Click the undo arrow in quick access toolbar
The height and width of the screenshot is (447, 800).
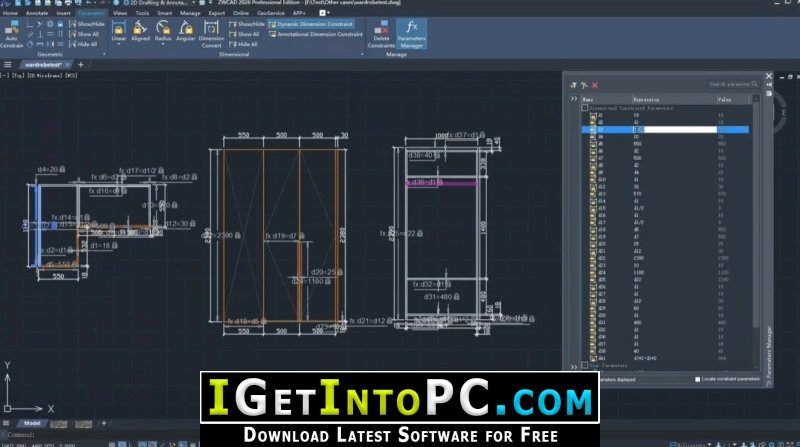[88, 3]
